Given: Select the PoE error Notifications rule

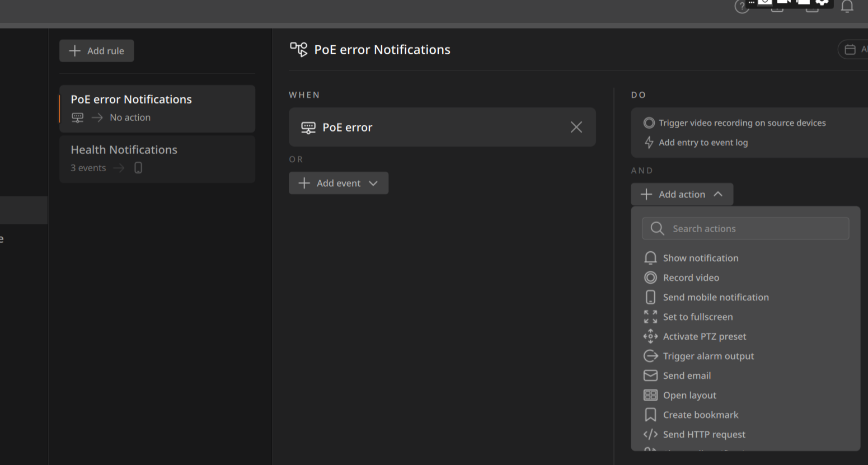Looking at the screenshot, I should [157, 109].
